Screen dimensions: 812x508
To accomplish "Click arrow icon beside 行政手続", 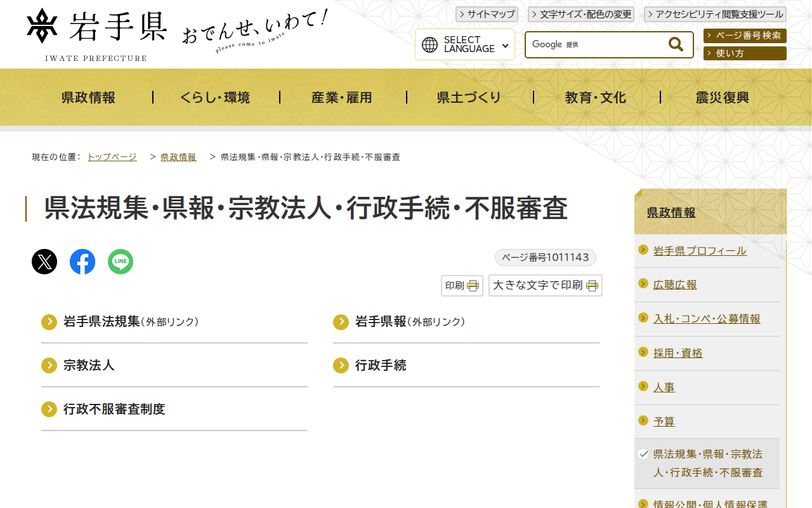I will tap(341, 365).
